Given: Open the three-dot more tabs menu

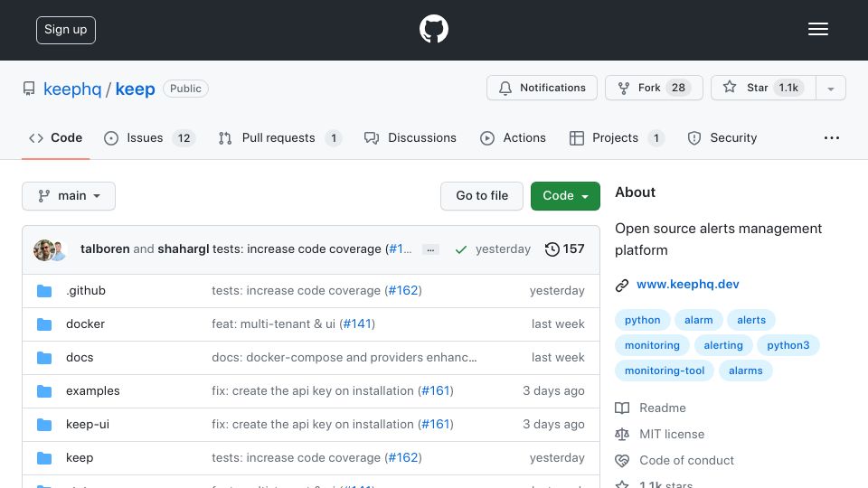Looking at the screenshot, I should click(x=832, y=137).
